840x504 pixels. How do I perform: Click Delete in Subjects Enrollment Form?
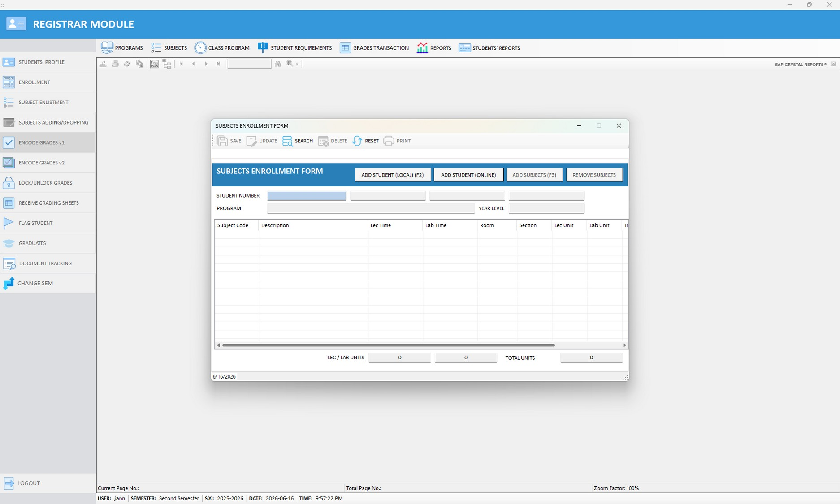(333, 141)
